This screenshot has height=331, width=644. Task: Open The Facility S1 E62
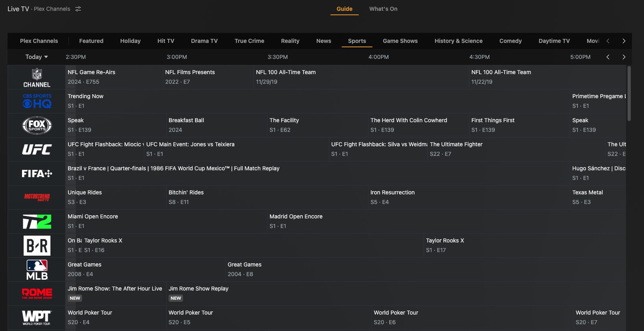tap(318, 125)
